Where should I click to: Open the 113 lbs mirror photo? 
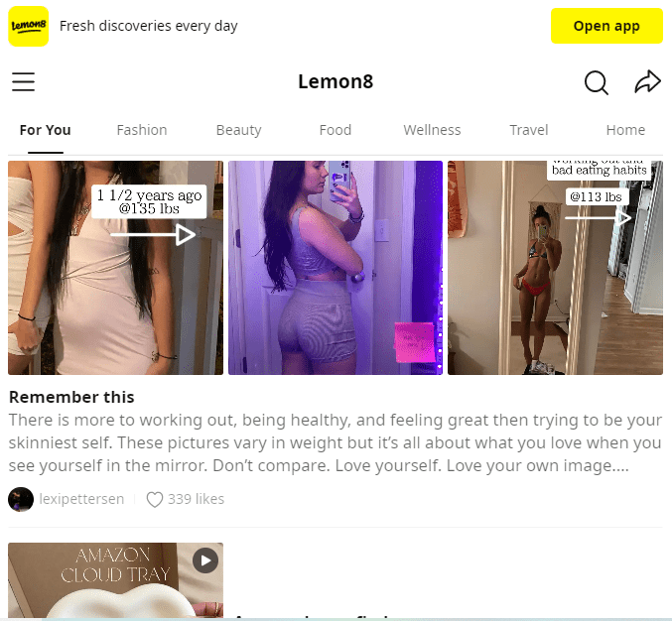pos(556,268)
